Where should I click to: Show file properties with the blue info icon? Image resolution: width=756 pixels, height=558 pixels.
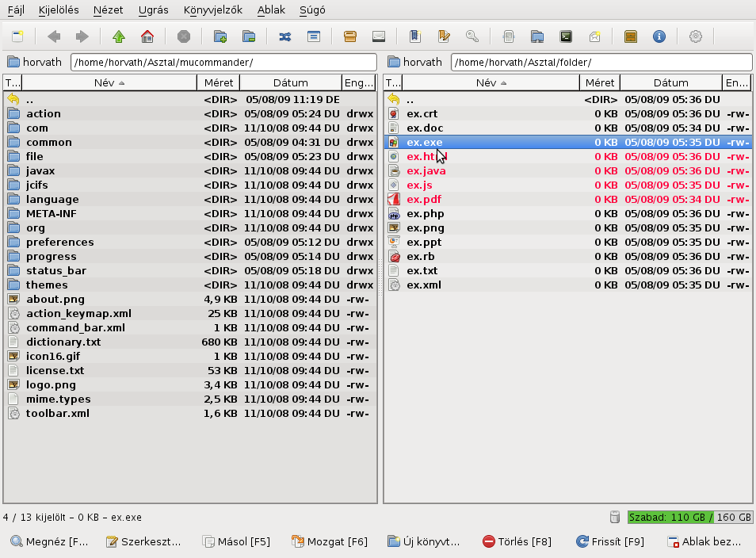pyautogui.click(x=659, y=36)
